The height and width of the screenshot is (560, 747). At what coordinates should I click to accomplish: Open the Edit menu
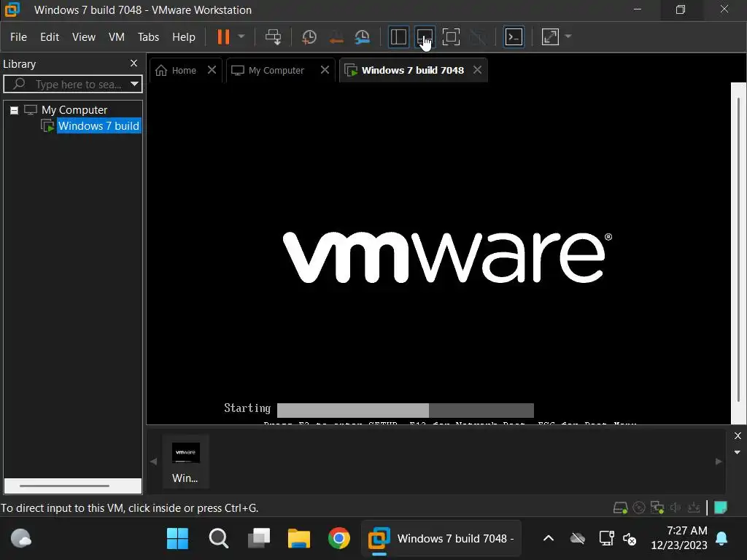50,36
